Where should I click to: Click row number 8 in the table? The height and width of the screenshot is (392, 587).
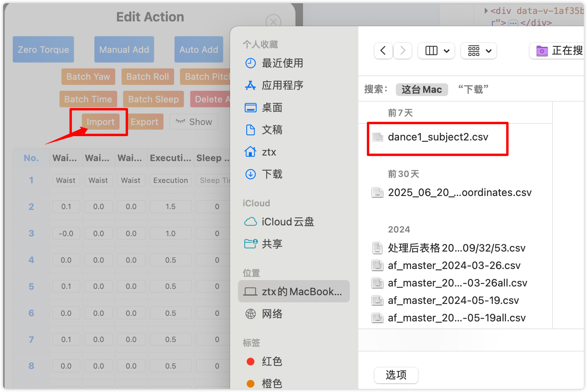point(31,366)
